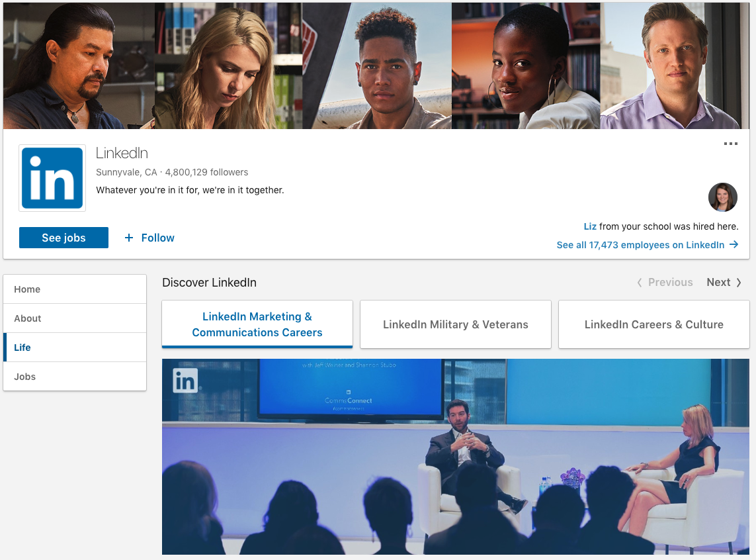Select the Life sidebar tab

coord(75,348)
